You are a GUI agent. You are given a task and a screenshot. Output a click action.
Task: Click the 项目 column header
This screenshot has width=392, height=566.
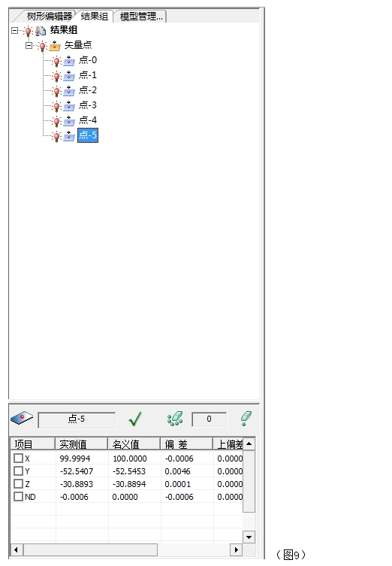click(x=33, y=444)
